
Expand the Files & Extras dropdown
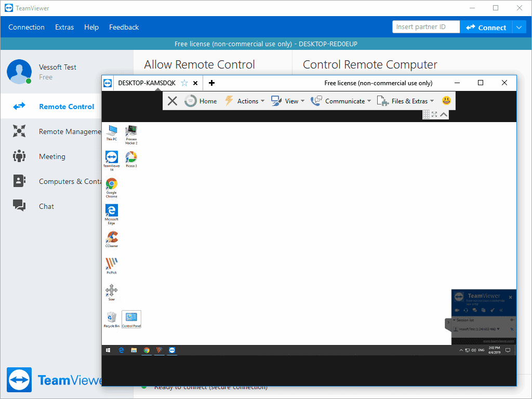[405, 101]
